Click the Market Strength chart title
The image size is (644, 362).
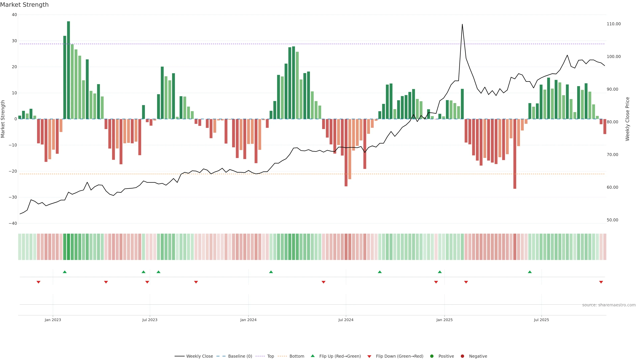(24, 5)
